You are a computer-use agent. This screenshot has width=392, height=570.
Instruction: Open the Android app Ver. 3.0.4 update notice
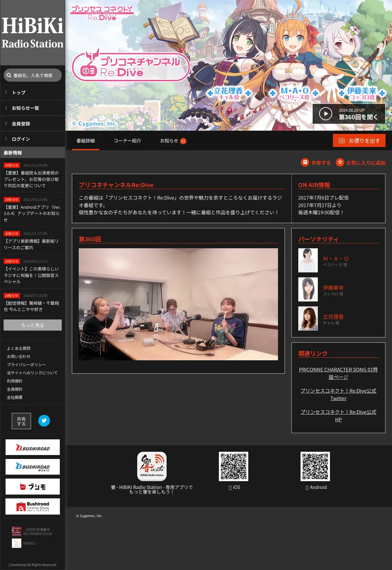coord(32,213)
